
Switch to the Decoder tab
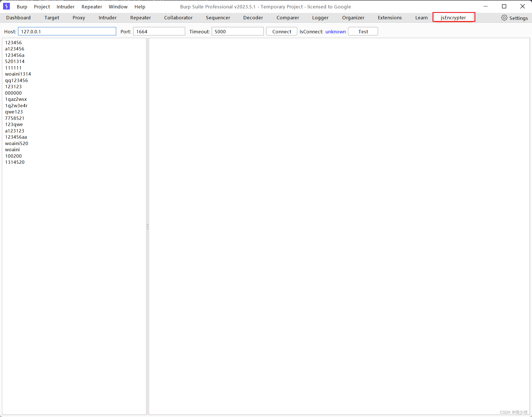(253, 18)
